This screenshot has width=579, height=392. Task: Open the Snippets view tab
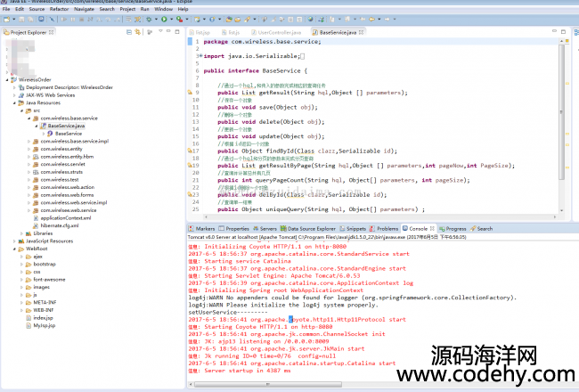pyautogui.click(x=353, y=229)
